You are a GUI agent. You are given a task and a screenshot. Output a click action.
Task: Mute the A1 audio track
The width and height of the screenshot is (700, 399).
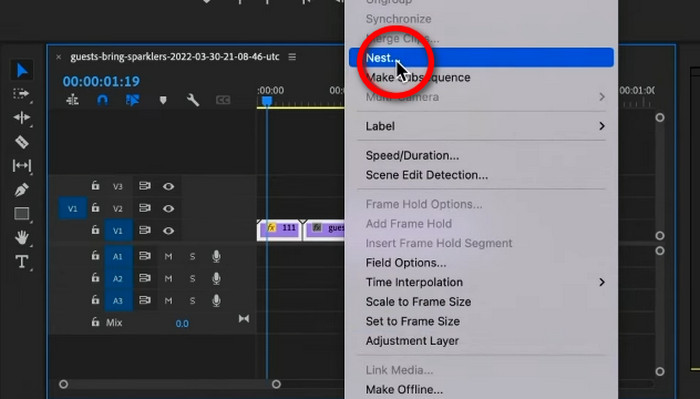point(168,257)
